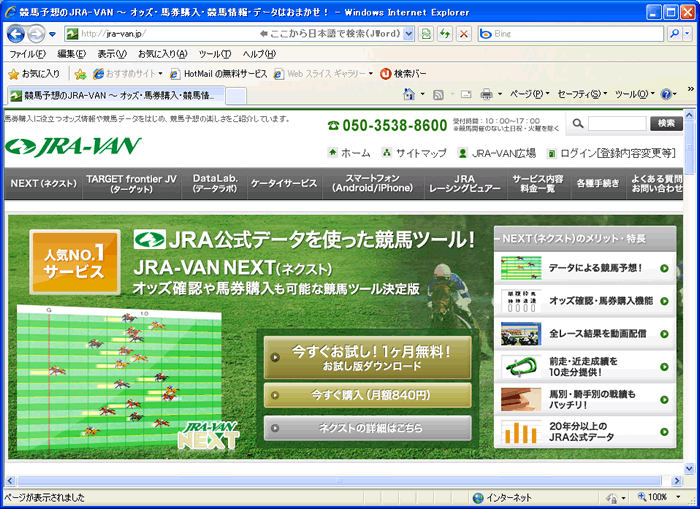Open the 各種手続き navigation tab
The width and height of the screenshot is (700, 509).
tap(598, 184)
